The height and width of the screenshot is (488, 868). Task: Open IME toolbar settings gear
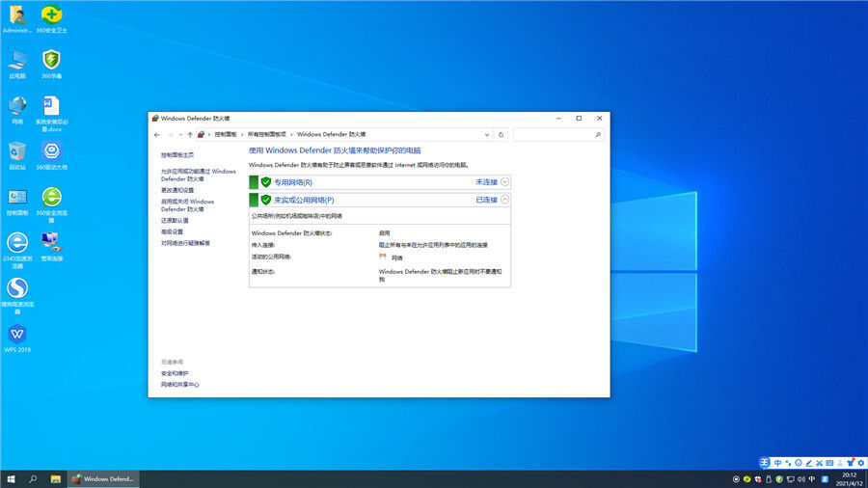(861, 463)
